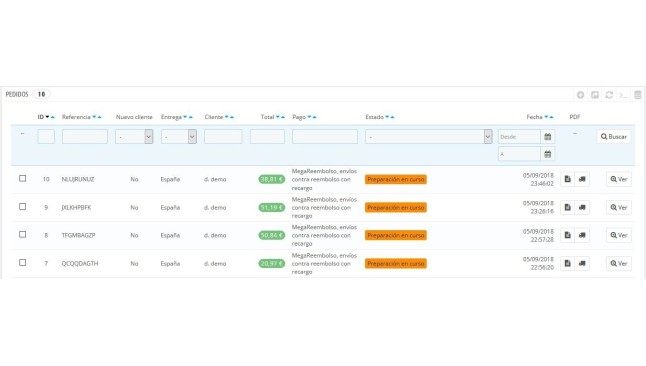The height and width of the screenshot is (366, 646).
Task: Click the A end-date input
Action: 519,154
